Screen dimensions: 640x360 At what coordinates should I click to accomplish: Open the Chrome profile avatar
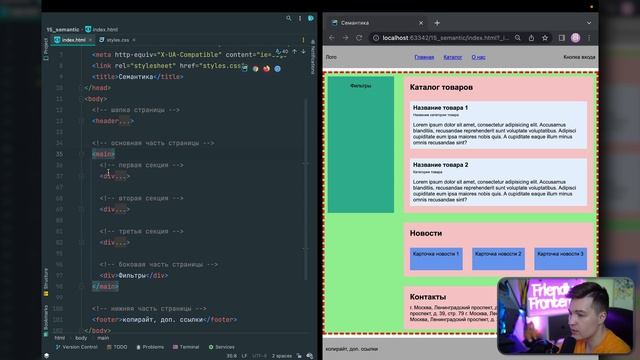[x=576, y=38]
